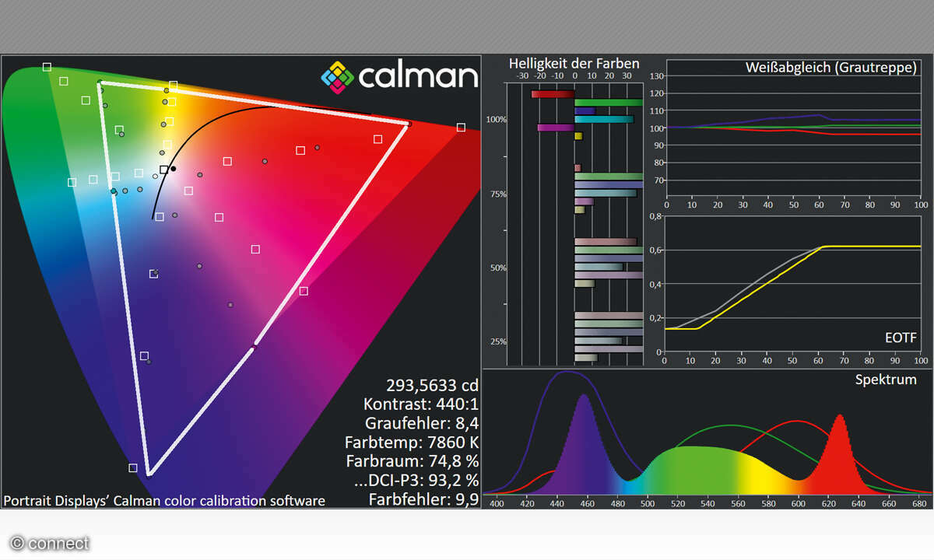Open the Helligkeit der Farben chart title

[574, 64]
